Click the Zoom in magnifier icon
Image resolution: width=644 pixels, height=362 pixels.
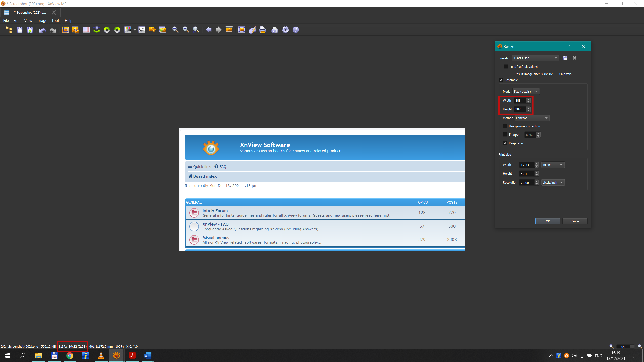pos(186,30)
